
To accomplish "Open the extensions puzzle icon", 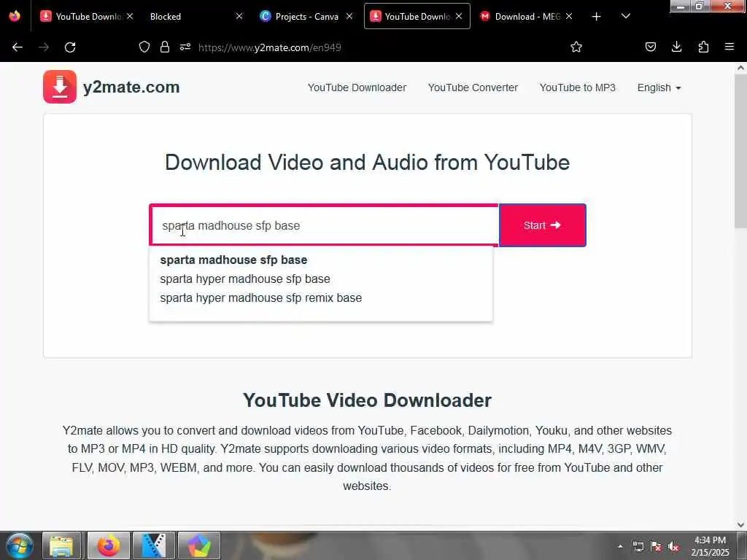I will click(703, 47).
